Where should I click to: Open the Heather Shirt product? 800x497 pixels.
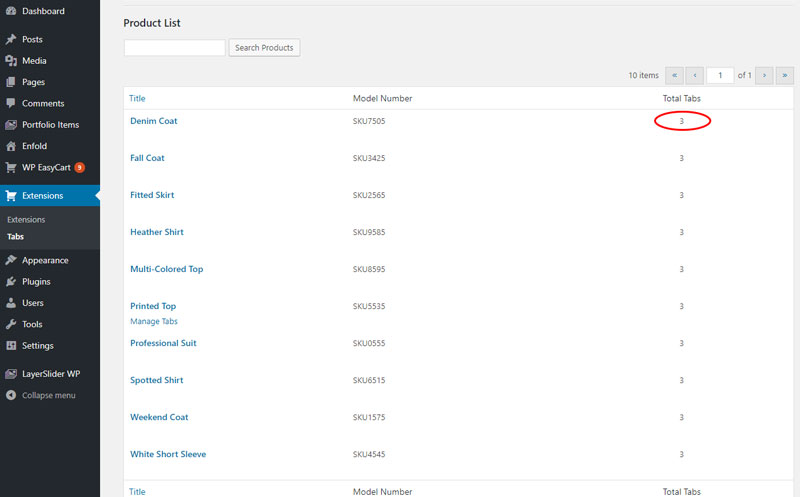coord(157,232)
